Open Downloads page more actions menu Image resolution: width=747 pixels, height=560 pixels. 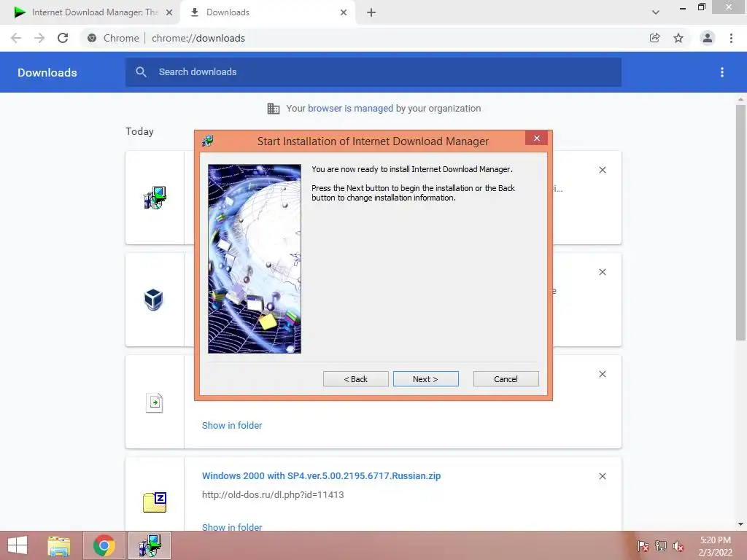722,72
